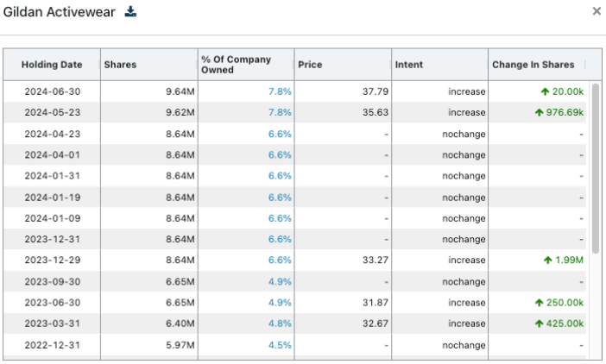This screenshot has width=606, height=364.
Task: Close the Gildan Activewear panel
Action: point(597,11)
